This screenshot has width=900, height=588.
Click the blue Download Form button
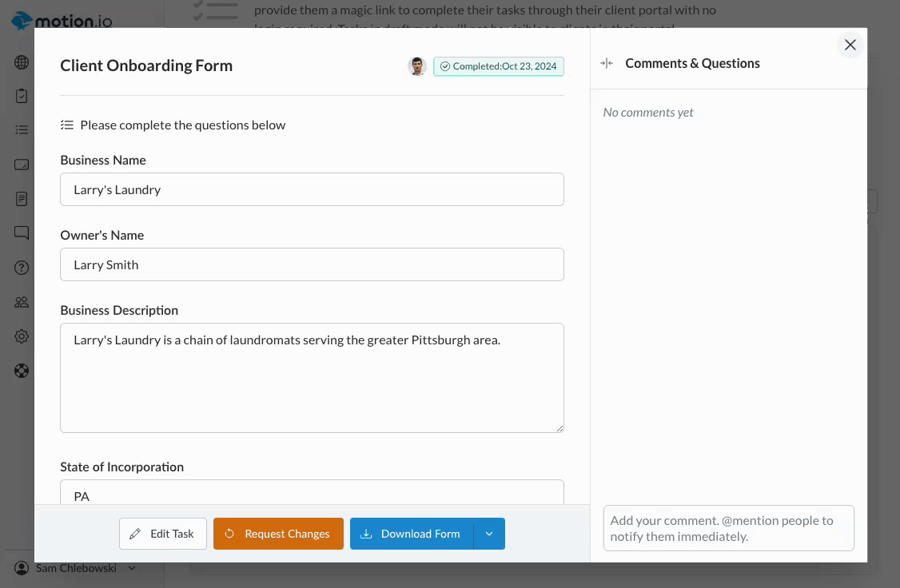[412, 534]
